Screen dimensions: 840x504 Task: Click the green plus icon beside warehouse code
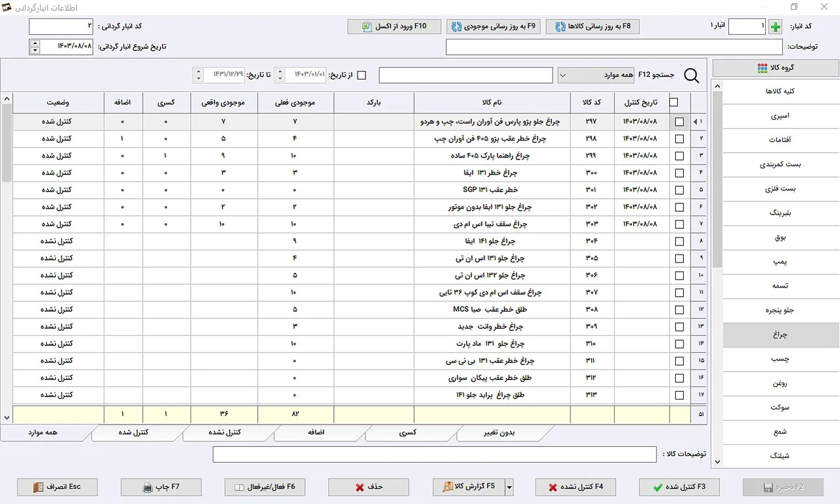[x=776, y=27]
